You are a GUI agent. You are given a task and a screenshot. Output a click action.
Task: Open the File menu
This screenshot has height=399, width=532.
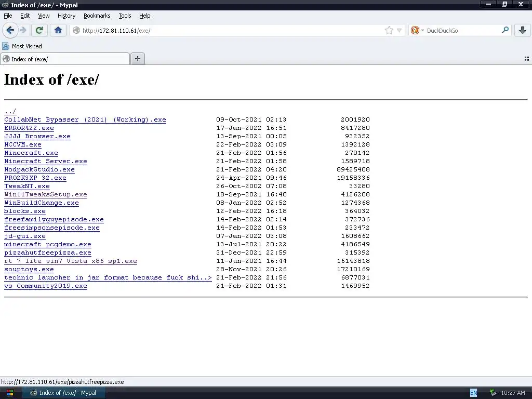pos(8,16)
